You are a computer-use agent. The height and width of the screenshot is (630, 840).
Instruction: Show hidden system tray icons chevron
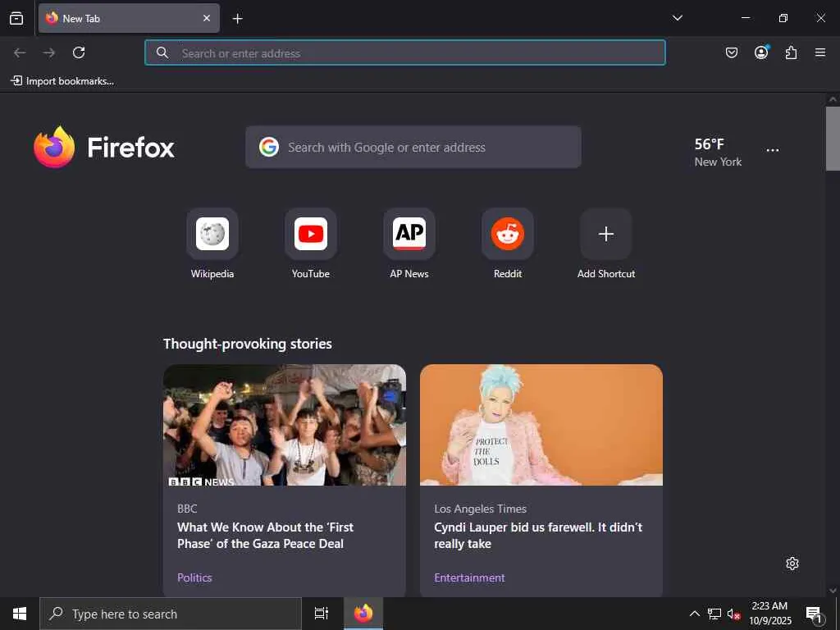(694, 614)
